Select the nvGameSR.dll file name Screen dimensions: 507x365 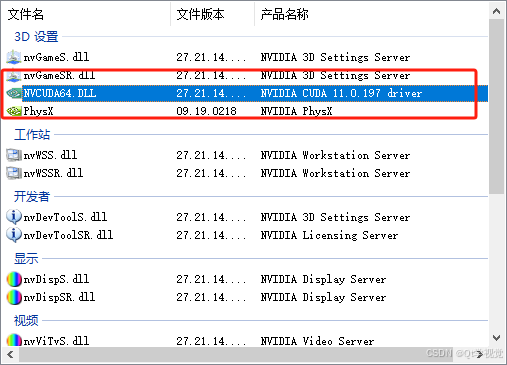click(x=59, y=76)
